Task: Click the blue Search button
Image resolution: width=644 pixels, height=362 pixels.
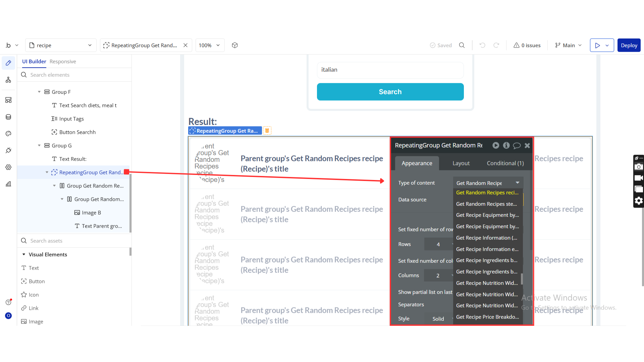Action: pos(390,92)
